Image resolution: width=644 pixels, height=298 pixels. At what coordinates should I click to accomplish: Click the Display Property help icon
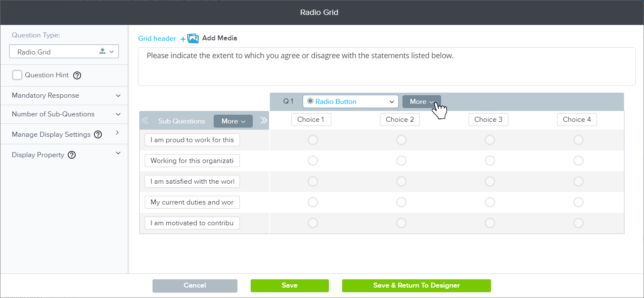pyautogui.click(x=72, y=155)
